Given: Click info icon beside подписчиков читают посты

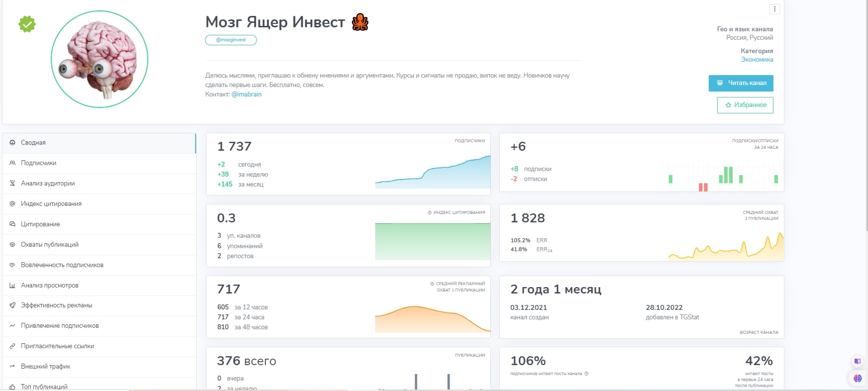Looking at the screenshot, I should [x=586, y=374].
